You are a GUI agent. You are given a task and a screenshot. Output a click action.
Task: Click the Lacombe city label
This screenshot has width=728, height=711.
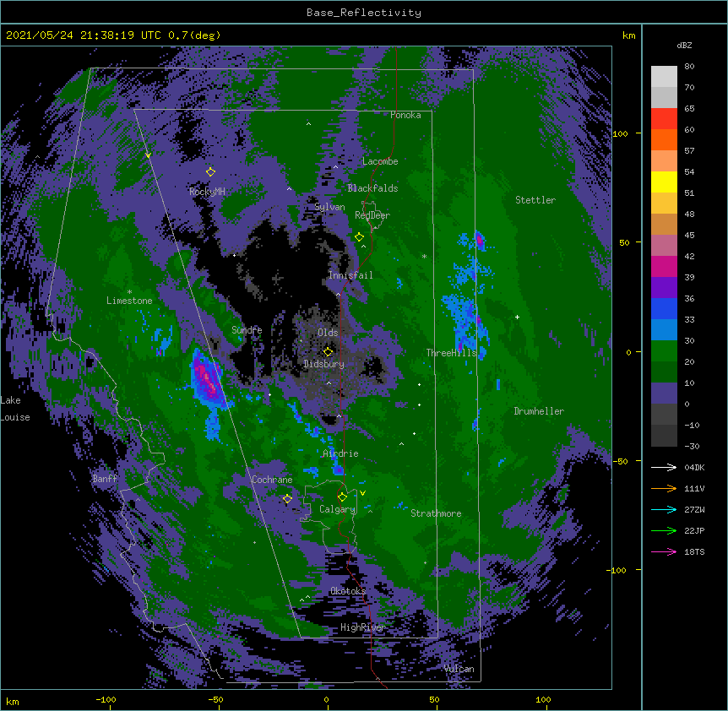pos(380,161)
